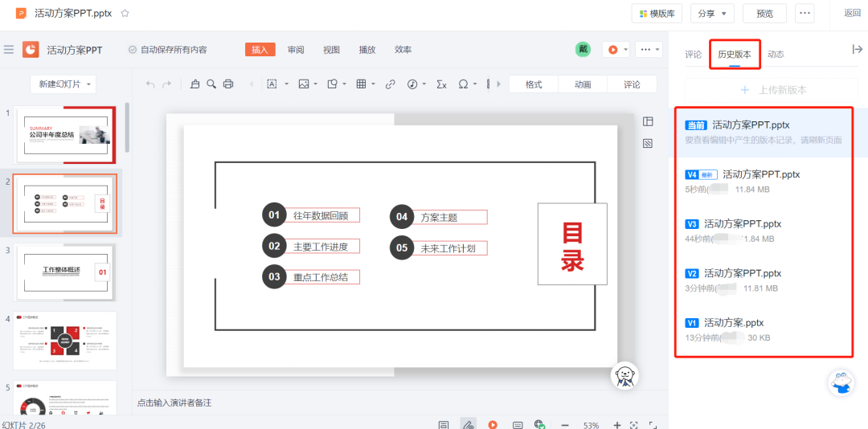Image resolution: width=868 pixels, height=429 pixels.
Task: Click the speaker notes field 点击输入演讲者备注
Action: point(174,403)
